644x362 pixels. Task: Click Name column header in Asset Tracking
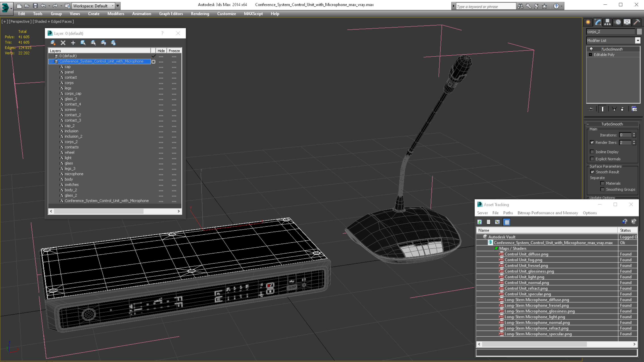(547, 230)
